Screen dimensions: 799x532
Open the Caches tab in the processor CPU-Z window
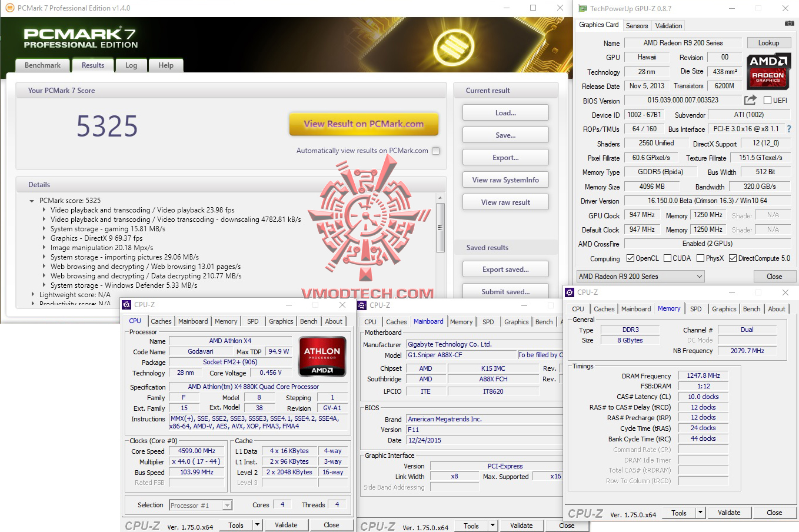[x=161, y=321]
